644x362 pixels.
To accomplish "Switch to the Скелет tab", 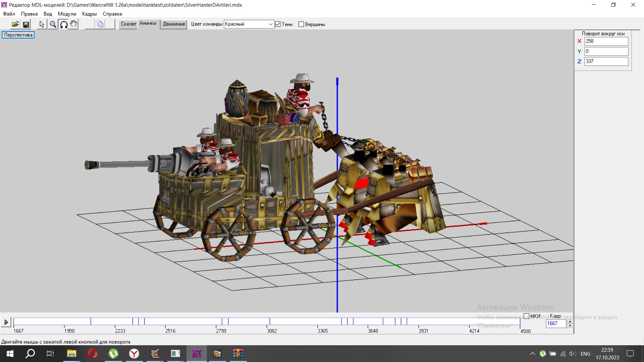I will click(x=128, y=24).
